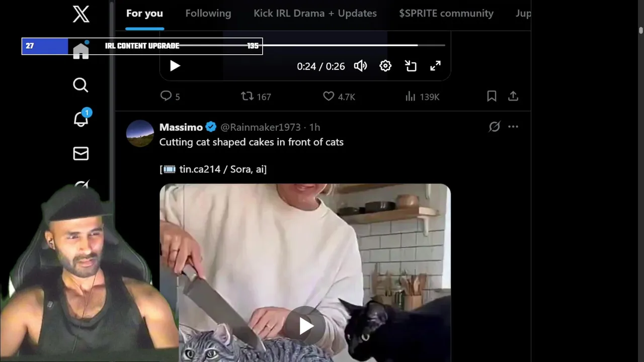Switch to Kick IRL Drama + Updates tab
This screenshot has width=644, height=362.
(315, 14)
